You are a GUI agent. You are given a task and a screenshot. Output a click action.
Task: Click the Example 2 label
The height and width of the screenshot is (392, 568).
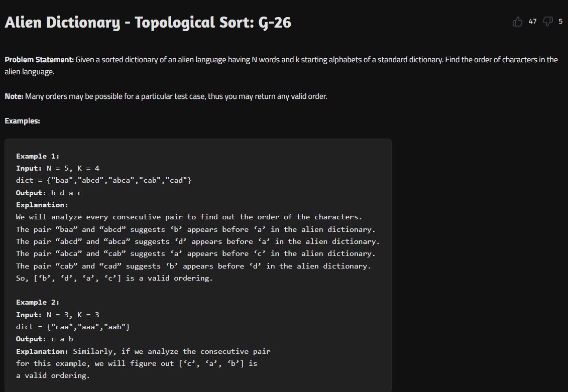click(38, 302)
